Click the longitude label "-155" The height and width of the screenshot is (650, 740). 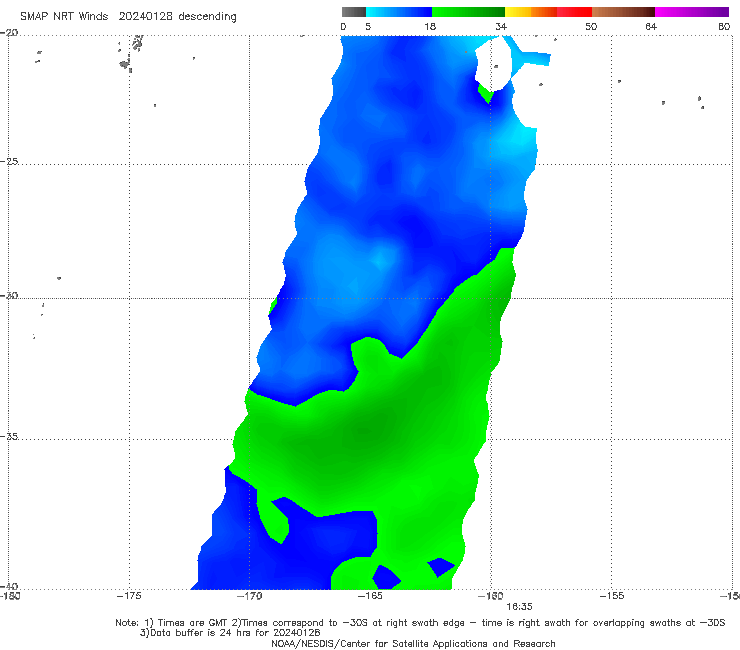pyautogui.click(x=612, y=596)
